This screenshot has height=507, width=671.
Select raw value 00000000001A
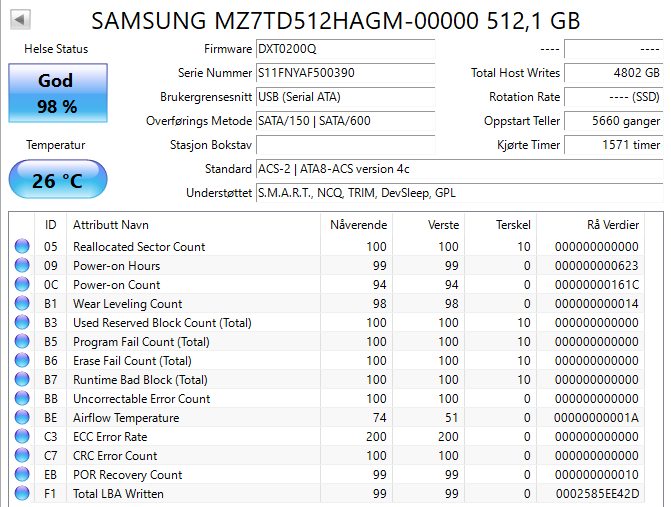(596, 418)
